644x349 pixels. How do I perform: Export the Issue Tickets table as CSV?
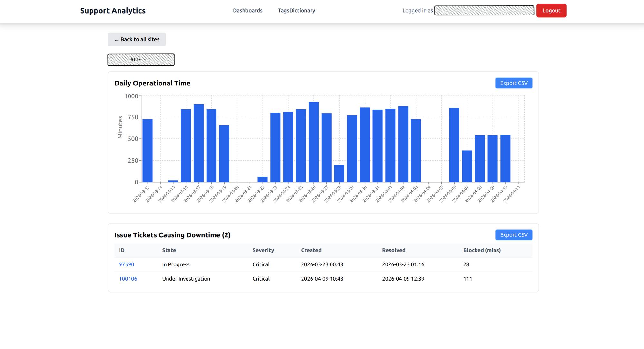pos(514,235)
